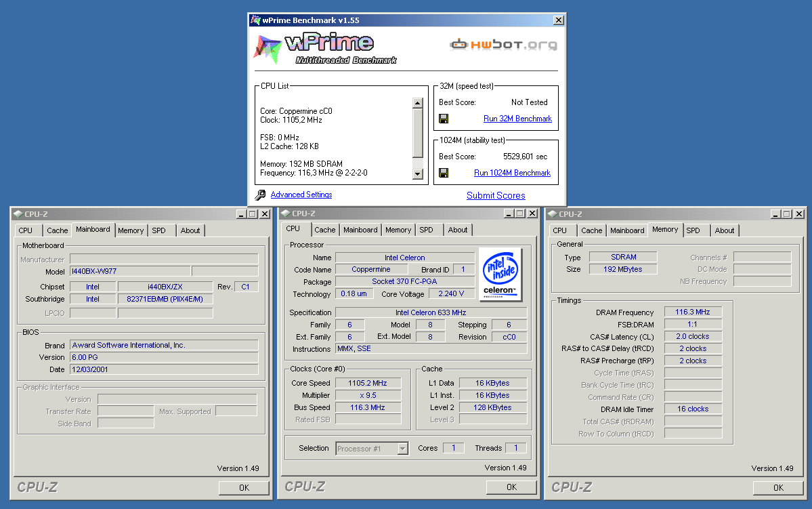Close the middle CPU-Z processor window

tap(532, 213)
